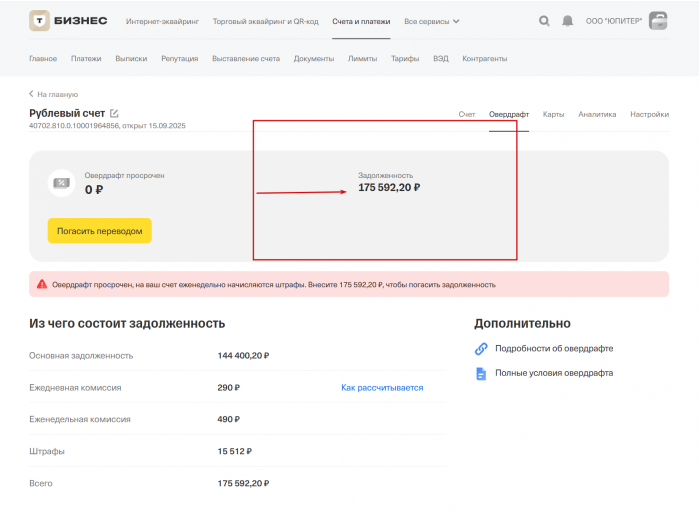Click the Дополнительно heading

(522, 324)
